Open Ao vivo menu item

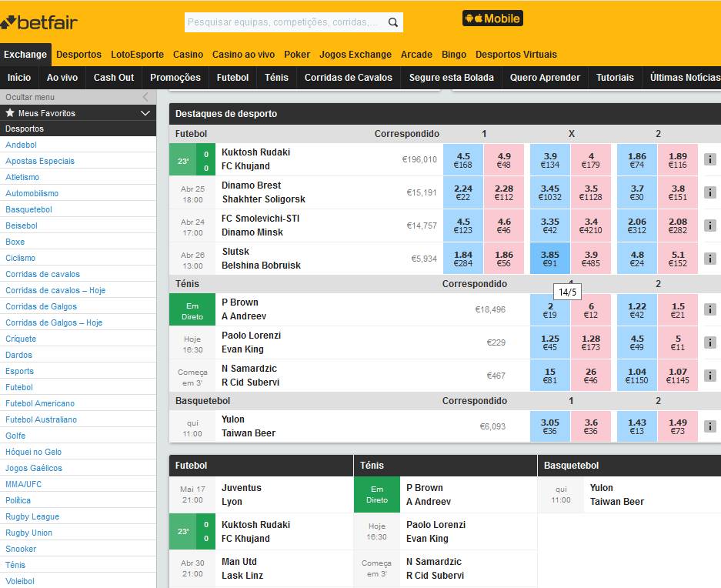[x=62, y=77]
